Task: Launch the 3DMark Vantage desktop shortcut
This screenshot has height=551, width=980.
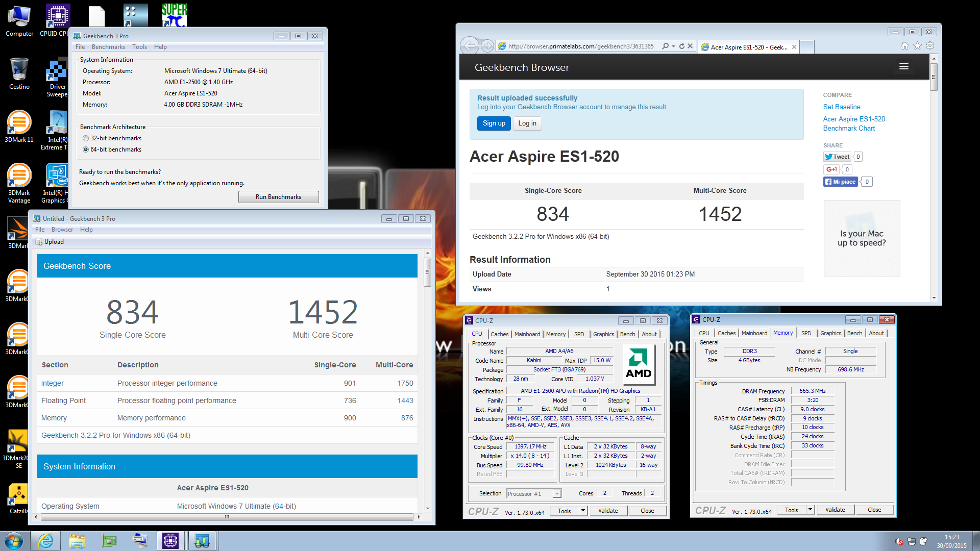Action: click(x=19, y=183)
